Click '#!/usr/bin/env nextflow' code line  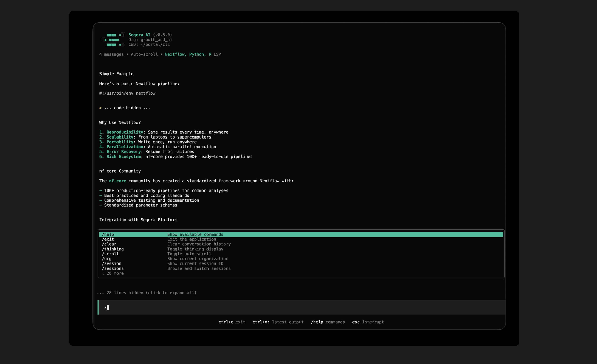(127, 93)
